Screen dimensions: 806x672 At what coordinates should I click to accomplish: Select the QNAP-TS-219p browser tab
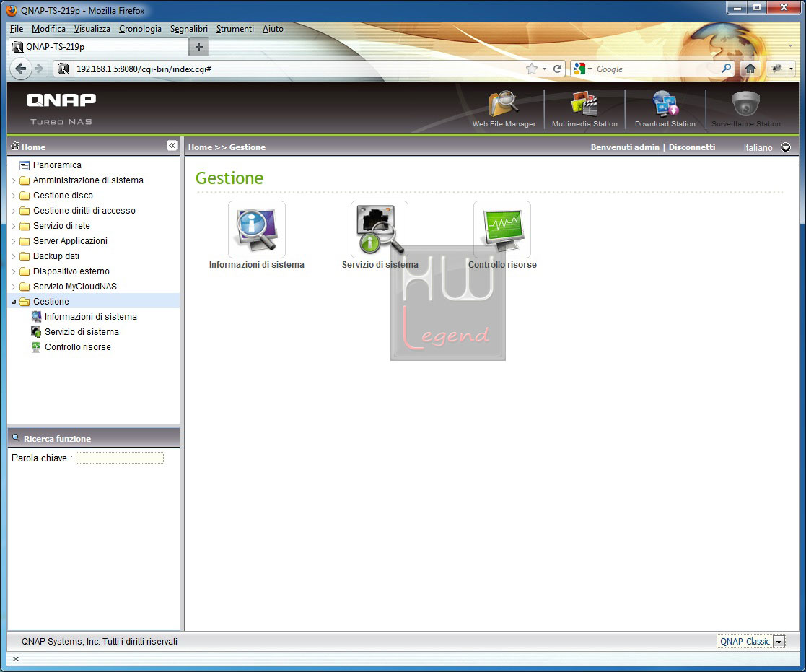pyautogui.click(x=98, y=47)
